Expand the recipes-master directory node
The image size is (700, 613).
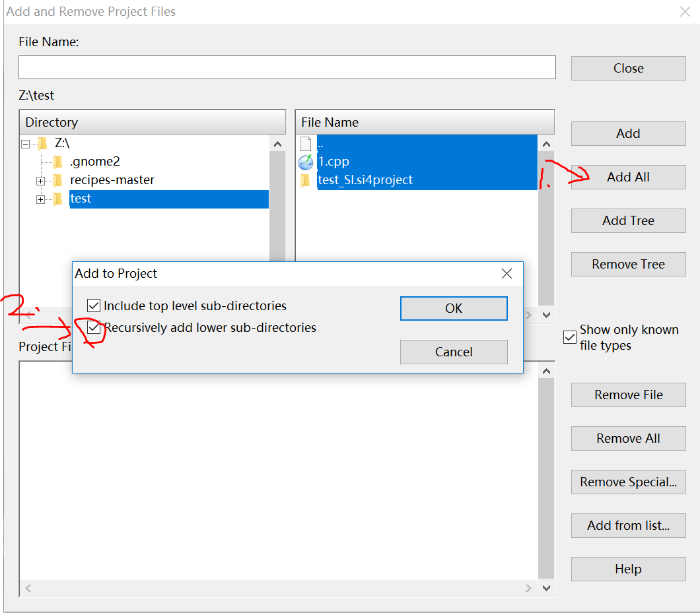pos(40,179)
